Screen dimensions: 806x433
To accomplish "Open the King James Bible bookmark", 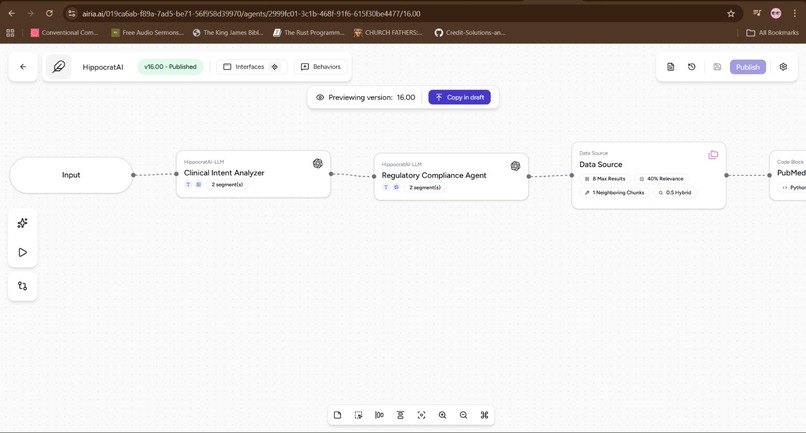I will (x=228, y=32).
